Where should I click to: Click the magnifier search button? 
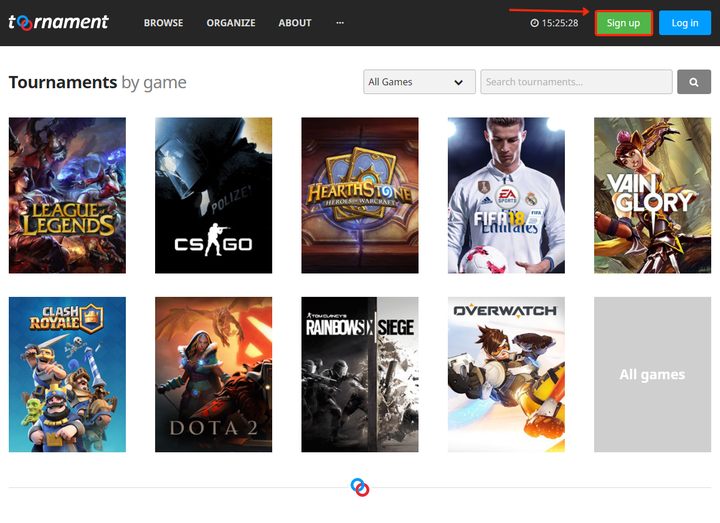click(693, 82)
